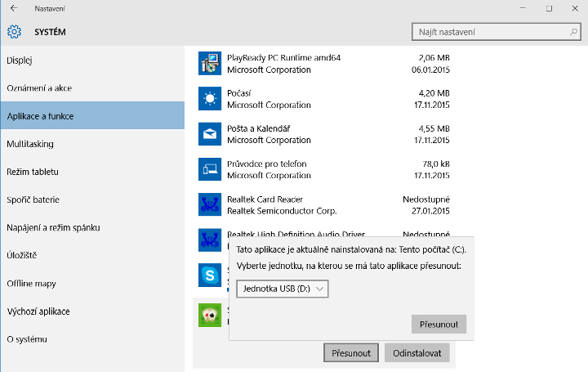Screen dimensions: 588x372
Task: Select the Počasí app name
Action: 238,93
